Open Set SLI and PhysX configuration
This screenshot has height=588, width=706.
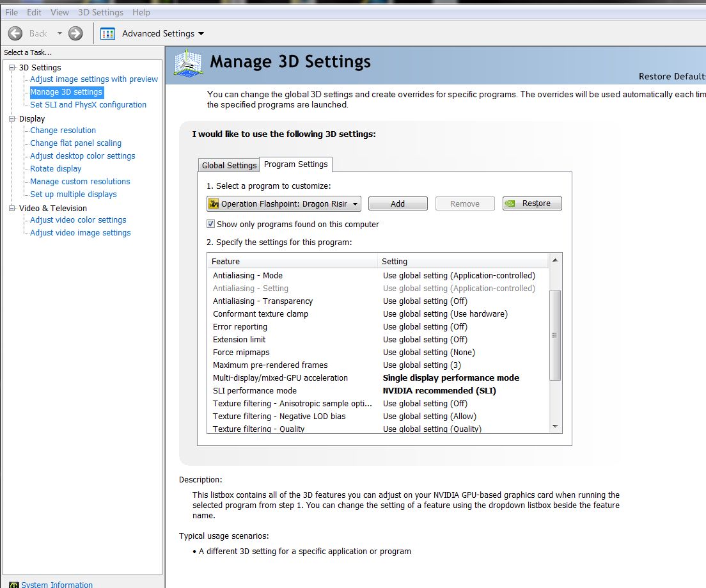pyautogui.click(x=88, y=104)
